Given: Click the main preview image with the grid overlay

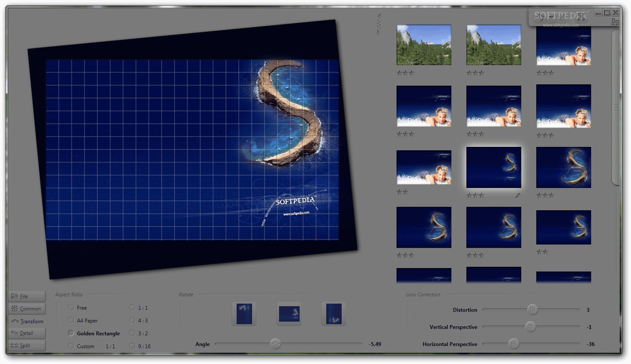Looking at the screenshot, I should pyautogui.click(x=192, y=150).
